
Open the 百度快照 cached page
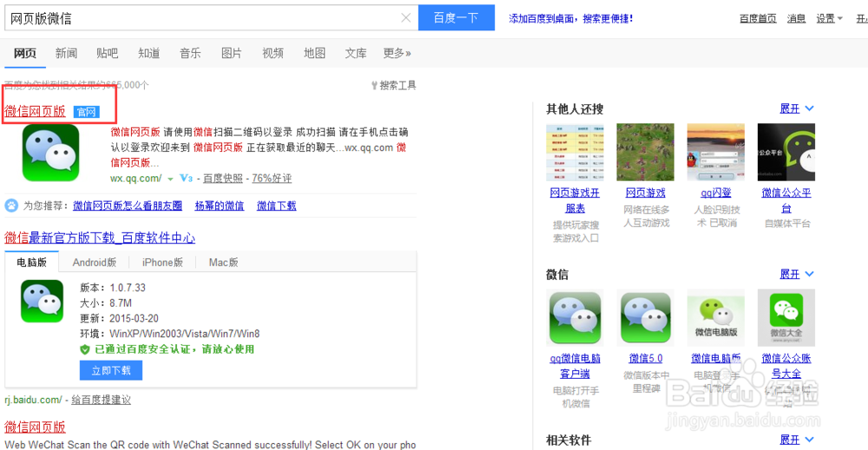tap(223, 178)
